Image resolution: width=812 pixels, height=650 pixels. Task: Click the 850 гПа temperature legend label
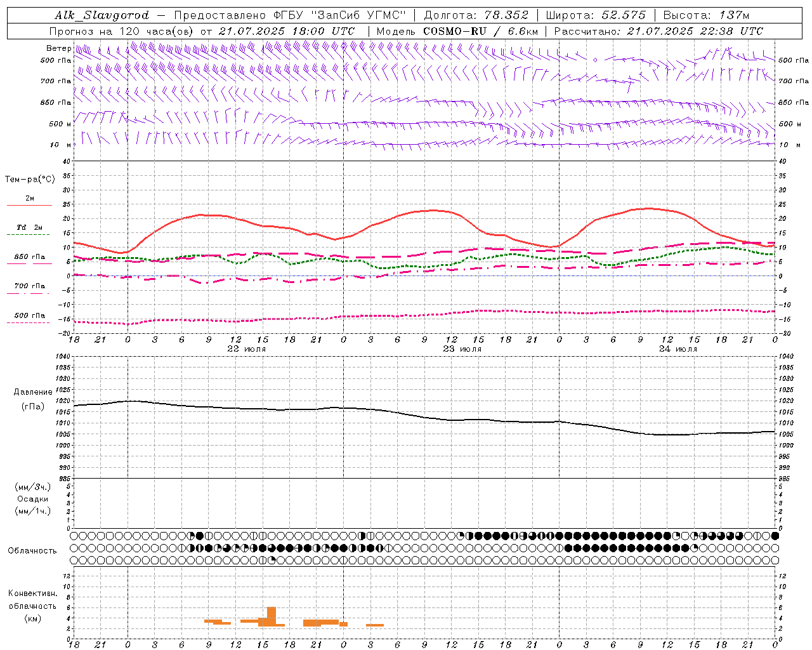pyautogui.click(x=29, y=257)
